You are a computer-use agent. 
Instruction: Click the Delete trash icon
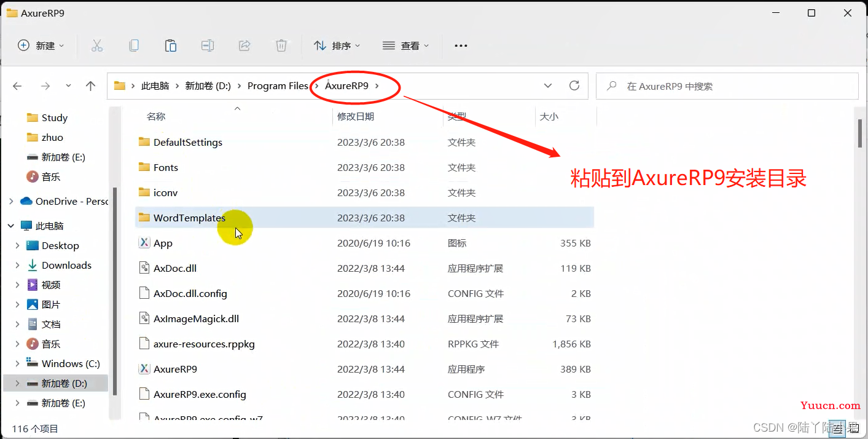(x=281, y=45)
